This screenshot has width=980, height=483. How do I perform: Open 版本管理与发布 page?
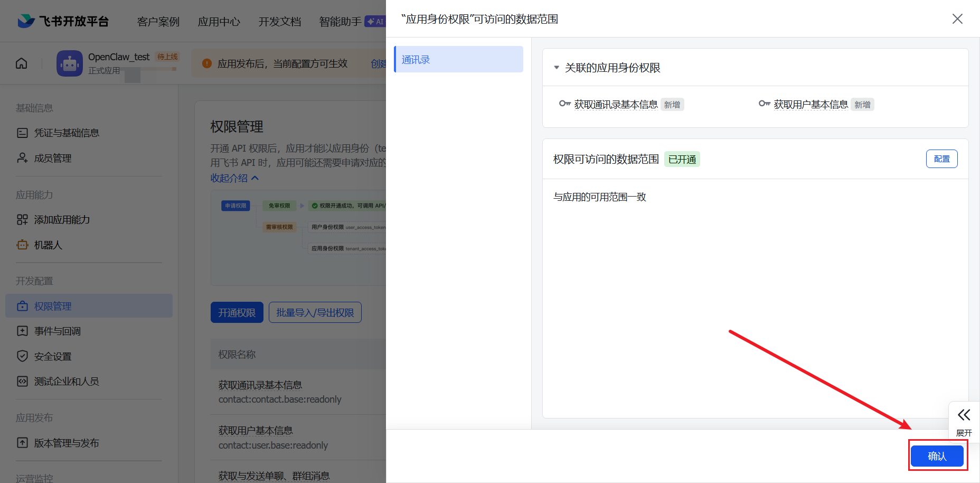click(x=66, y=443)
